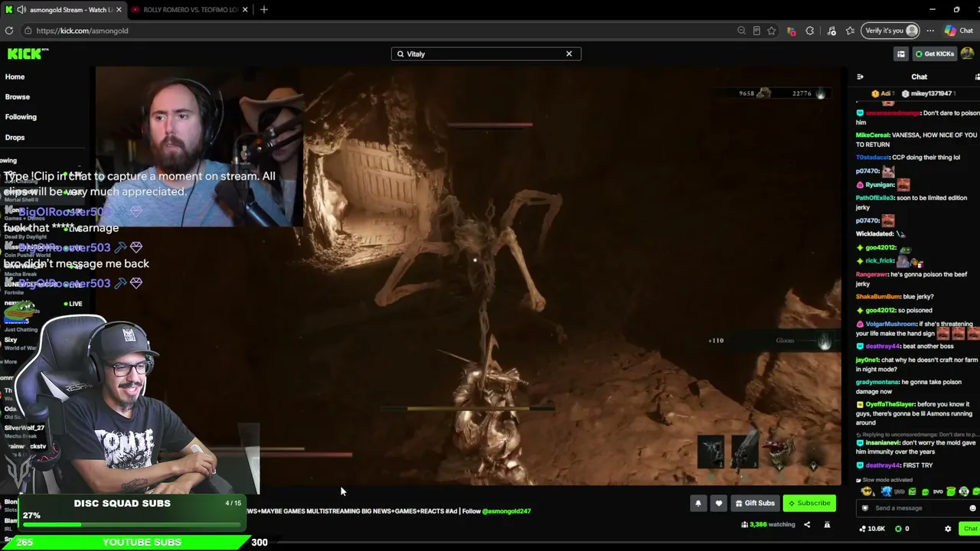Screen dimensions: 980x551
Task: Open the immersive reader icon
Action: point(756,31)
